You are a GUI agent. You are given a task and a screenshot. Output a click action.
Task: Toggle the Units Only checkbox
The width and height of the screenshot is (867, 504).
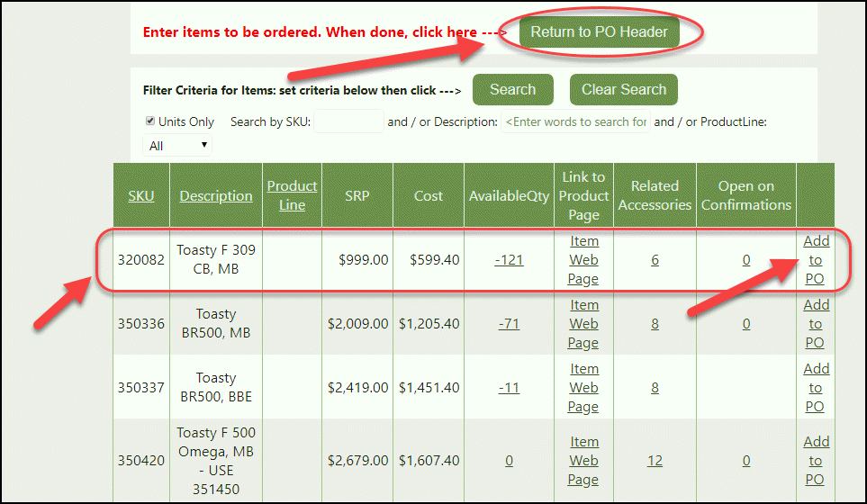(150, 121)
